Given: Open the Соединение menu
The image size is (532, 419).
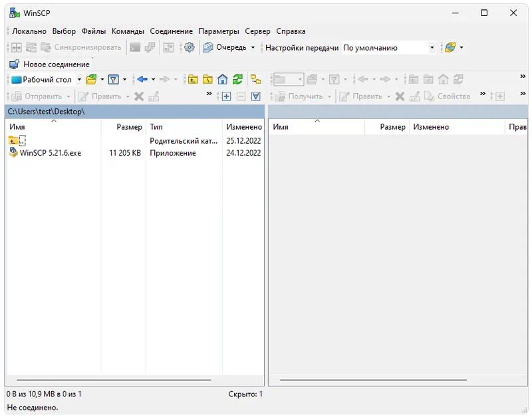Looking at the screenshot, I should (172, 31).
